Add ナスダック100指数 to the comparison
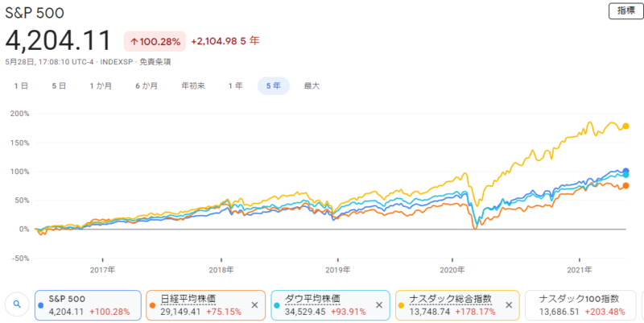The height and width of the screenshot is (323, 644). tap(581, 305)
